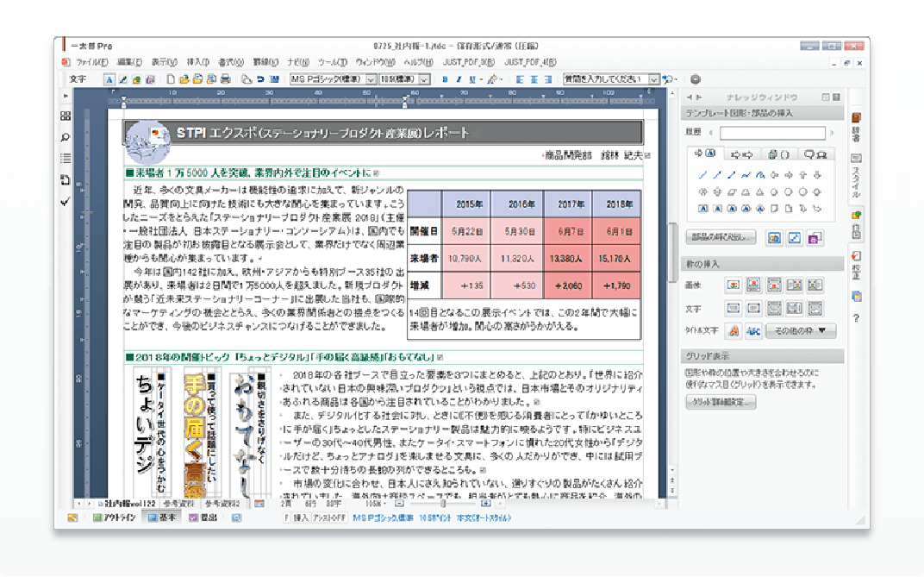Click the magnifier search icon in left sidebar
This screenshot has width=924, height=577.
(x=66, y=137)
